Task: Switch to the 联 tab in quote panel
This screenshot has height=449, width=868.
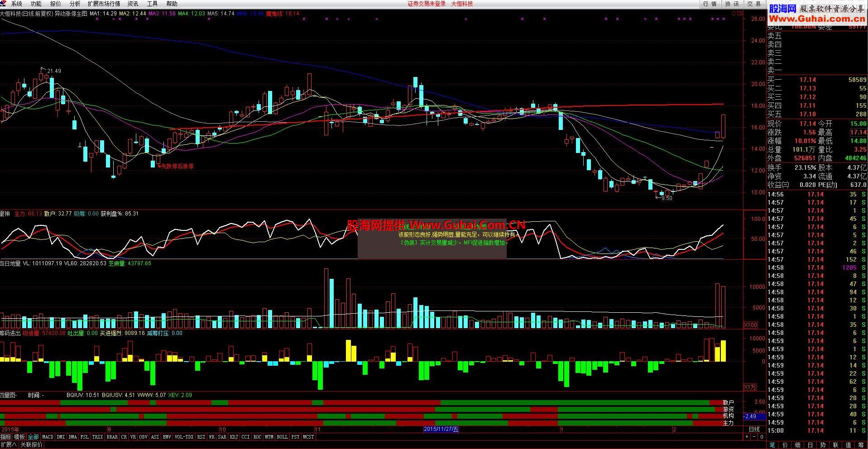Action: 836,445
